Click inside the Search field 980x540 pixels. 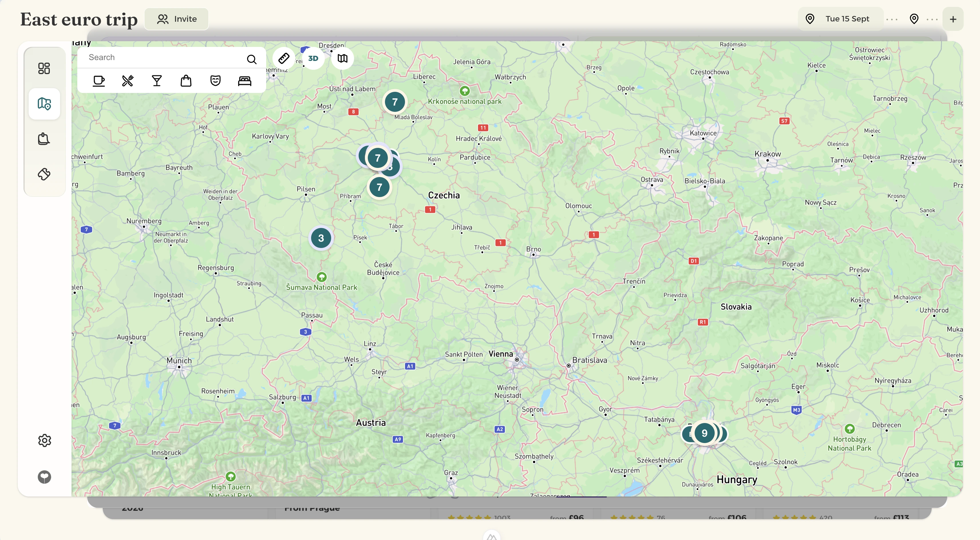(164, 57)
